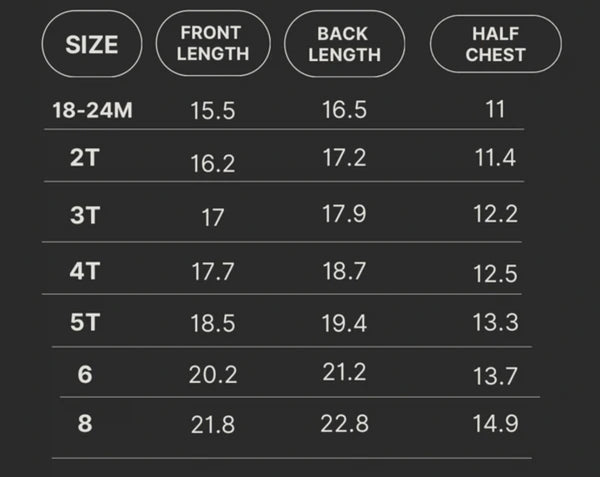
Task: Click front length value 17.7
Action: pos(213,272)
